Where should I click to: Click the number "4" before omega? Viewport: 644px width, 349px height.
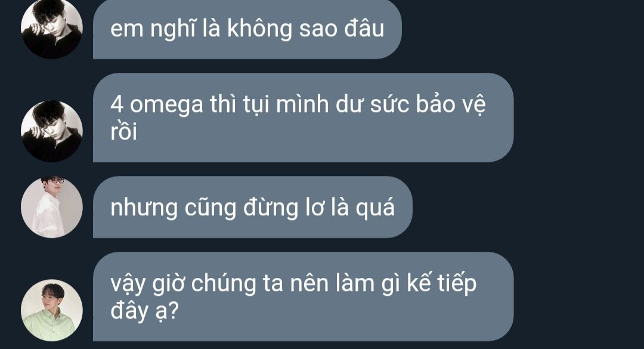(x=117, y=104)
